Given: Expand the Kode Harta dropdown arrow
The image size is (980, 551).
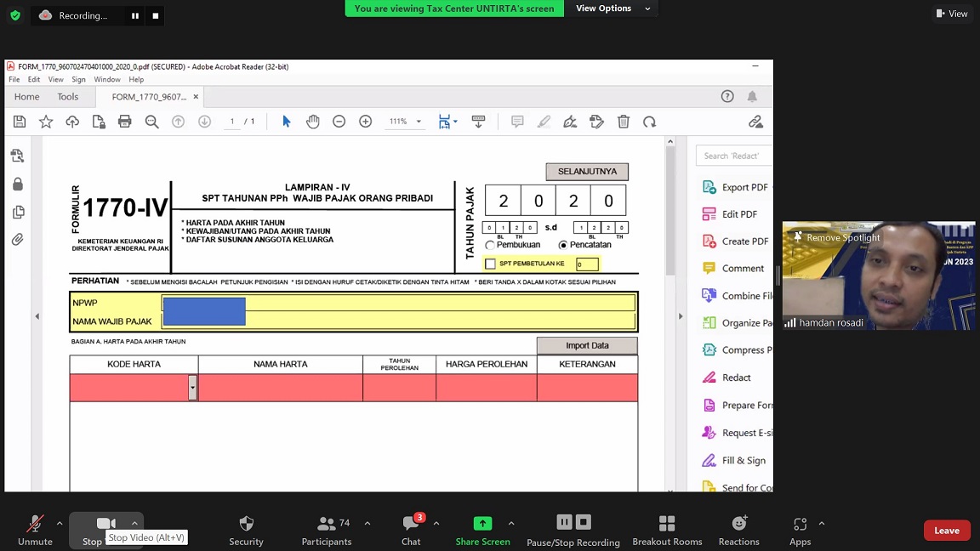Looking at the screenshot, I should click(x=192, y=388).
